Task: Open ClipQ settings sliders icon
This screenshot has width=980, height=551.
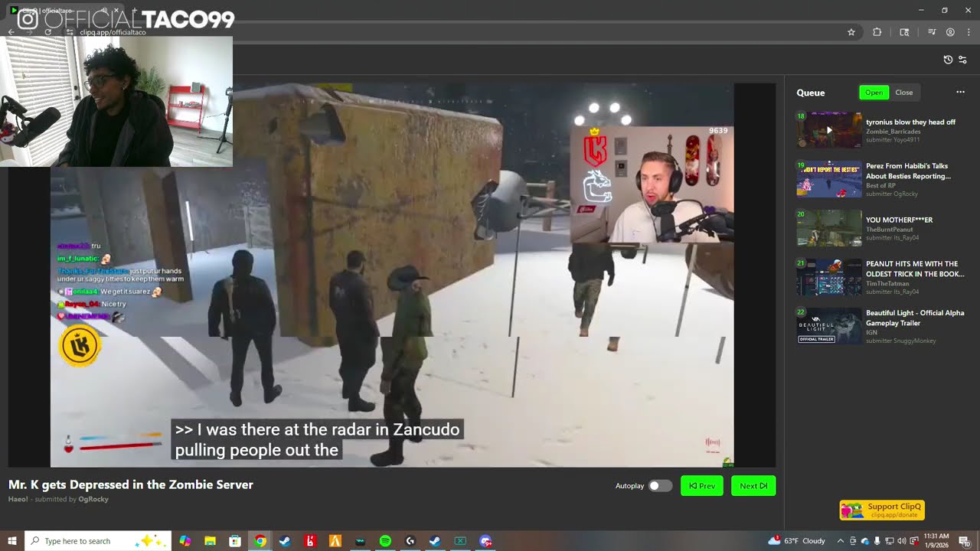Action: (x=963, y=60)
